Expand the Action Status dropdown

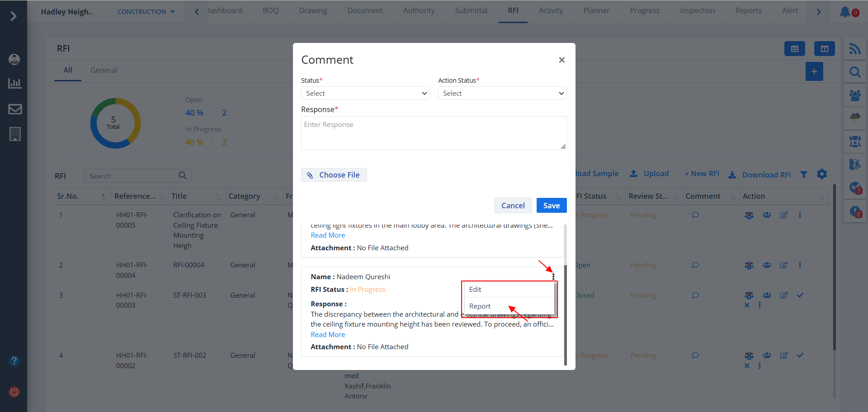click(x=502, y=94)
